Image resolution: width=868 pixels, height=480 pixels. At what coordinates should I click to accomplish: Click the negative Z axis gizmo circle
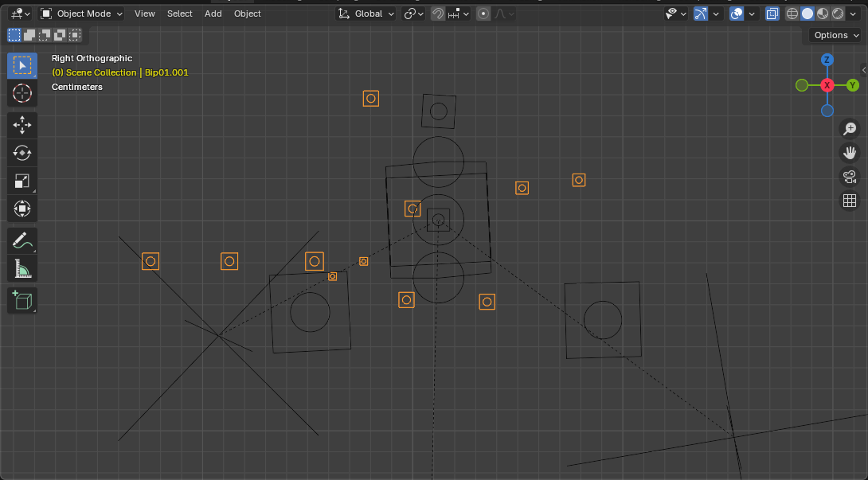coord(827,111)
